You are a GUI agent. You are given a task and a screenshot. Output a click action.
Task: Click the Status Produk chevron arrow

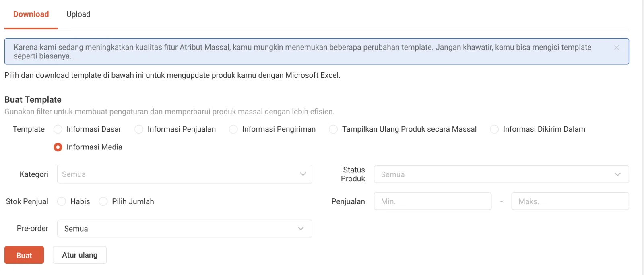pyautogui.click(x=617, y=174)
